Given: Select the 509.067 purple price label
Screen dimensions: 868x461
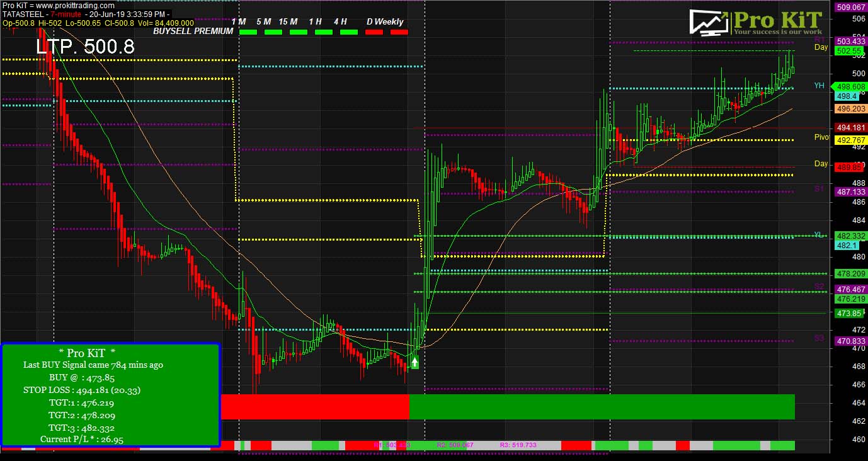Looking at the screenshot, I should pyautogui.click(x=850, y=8).
